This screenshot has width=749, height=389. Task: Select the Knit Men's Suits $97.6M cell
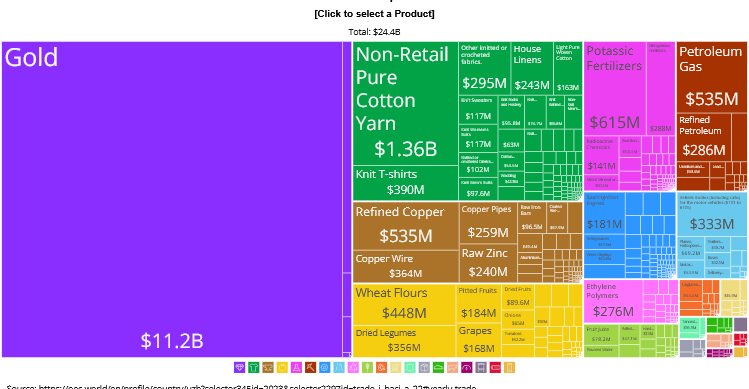(478, 189)
